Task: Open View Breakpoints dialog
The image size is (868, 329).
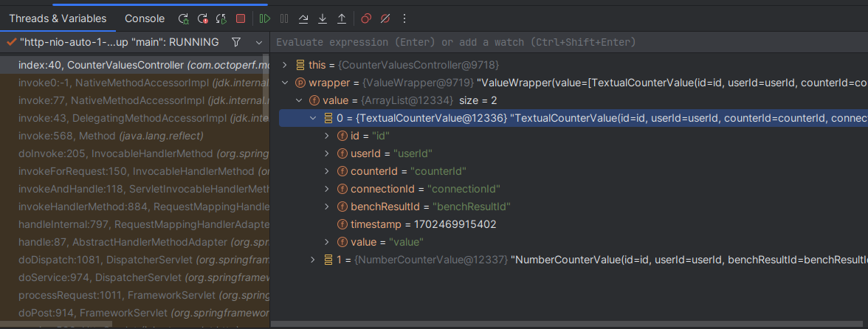Action: [366, 18]
